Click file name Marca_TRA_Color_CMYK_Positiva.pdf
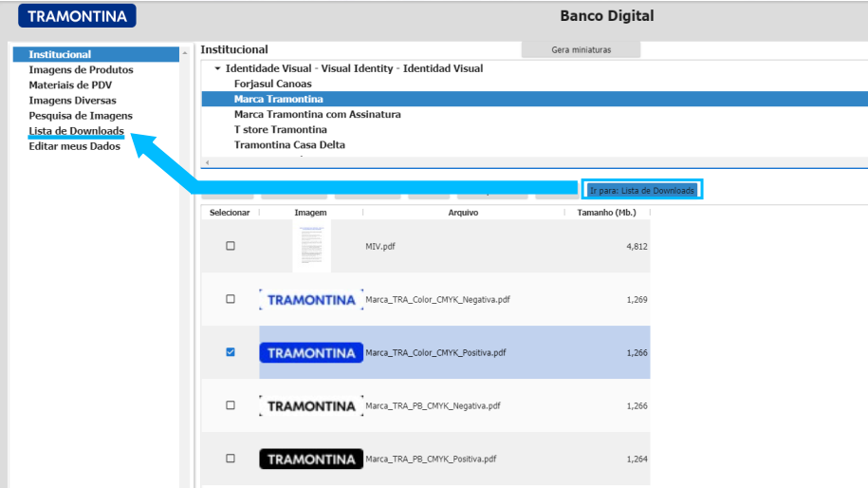Viewport: 868px width, 488px height. click(435, 353)
